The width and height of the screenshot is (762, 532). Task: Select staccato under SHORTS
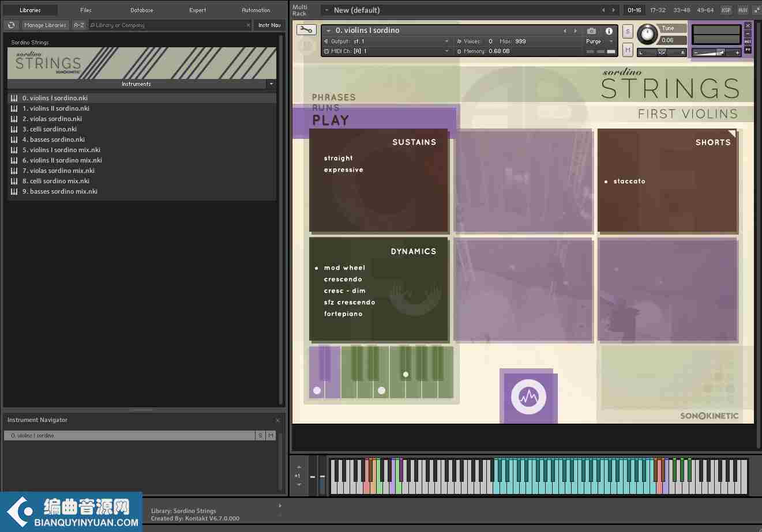[629, 182]
